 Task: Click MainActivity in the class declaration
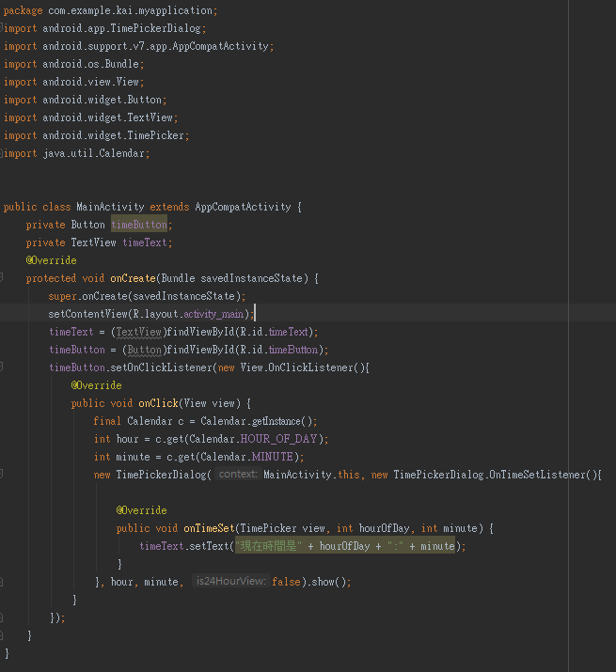[110, 207]
